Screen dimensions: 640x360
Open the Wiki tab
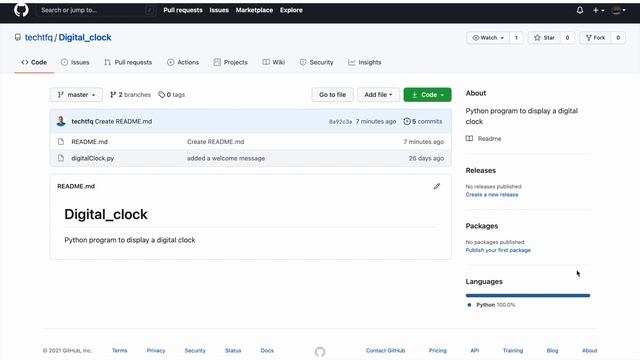274,62
